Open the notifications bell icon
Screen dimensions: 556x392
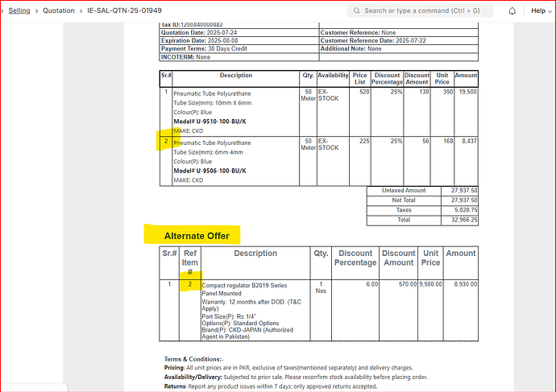[512, 11]
